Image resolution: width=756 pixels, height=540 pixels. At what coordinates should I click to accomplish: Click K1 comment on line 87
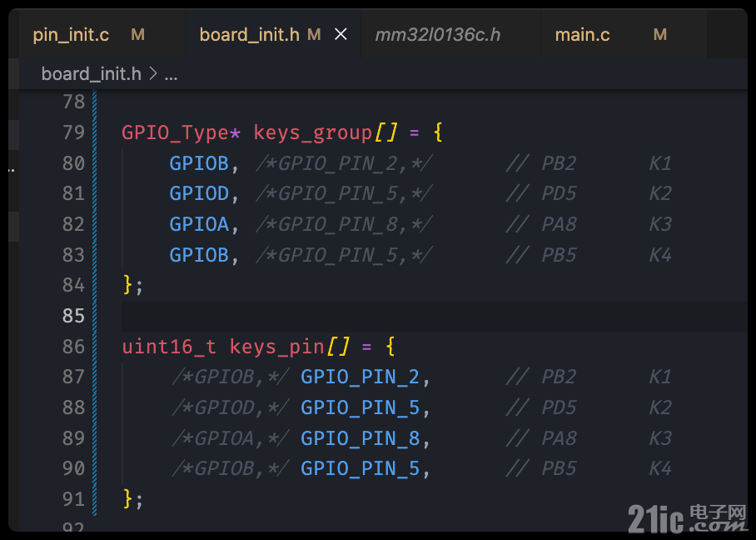(660, 377)
